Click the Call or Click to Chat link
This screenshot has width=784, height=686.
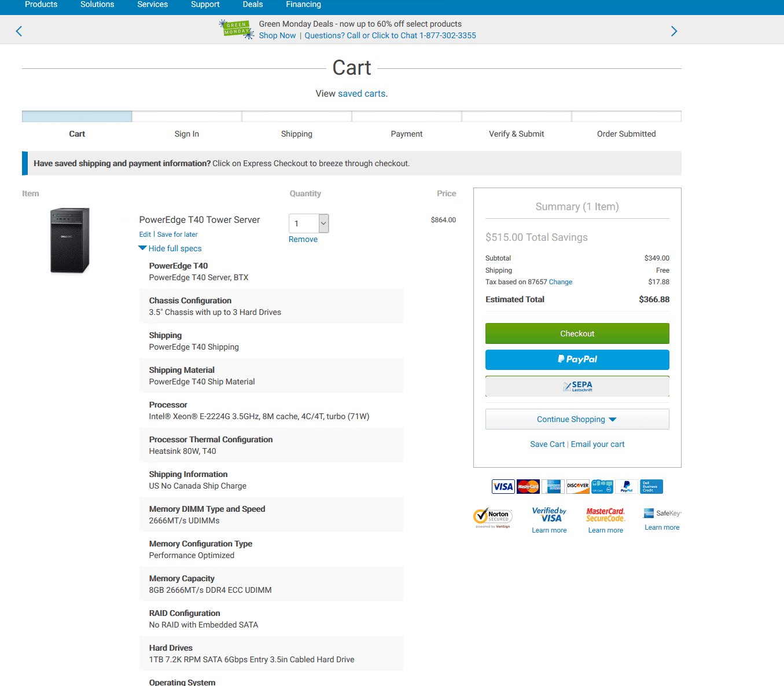391,35
